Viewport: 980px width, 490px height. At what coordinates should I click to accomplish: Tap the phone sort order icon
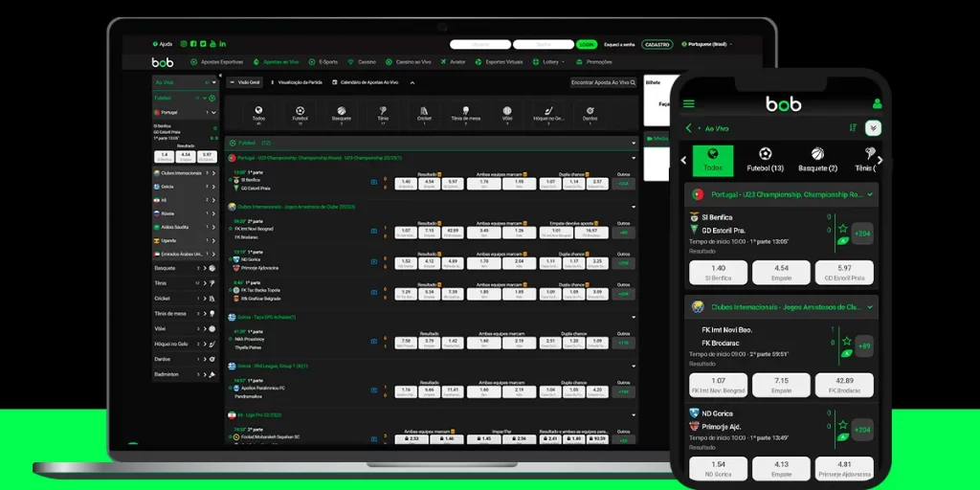853,128
